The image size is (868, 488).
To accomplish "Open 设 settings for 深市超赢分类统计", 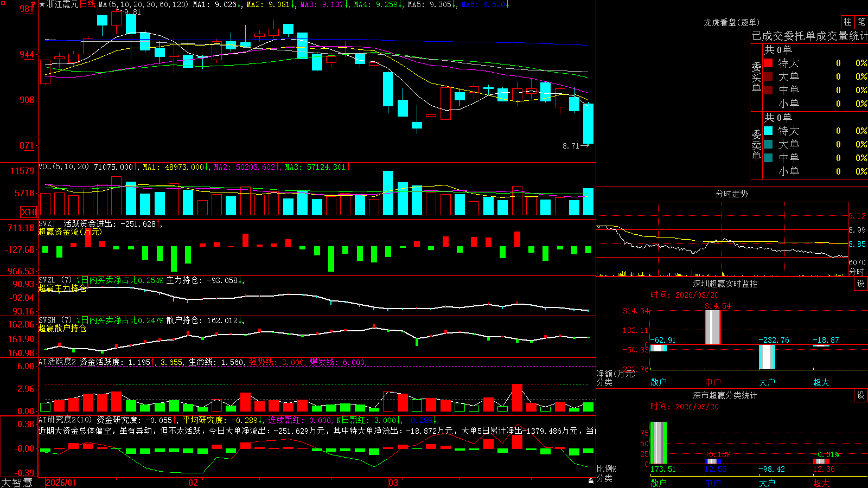I will [861, 395].
